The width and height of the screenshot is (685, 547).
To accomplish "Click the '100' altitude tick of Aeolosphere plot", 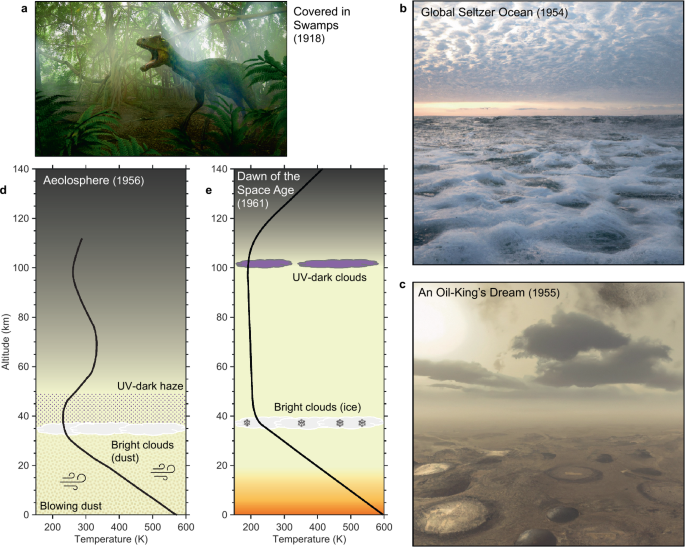I will click(x=21, y=267).
